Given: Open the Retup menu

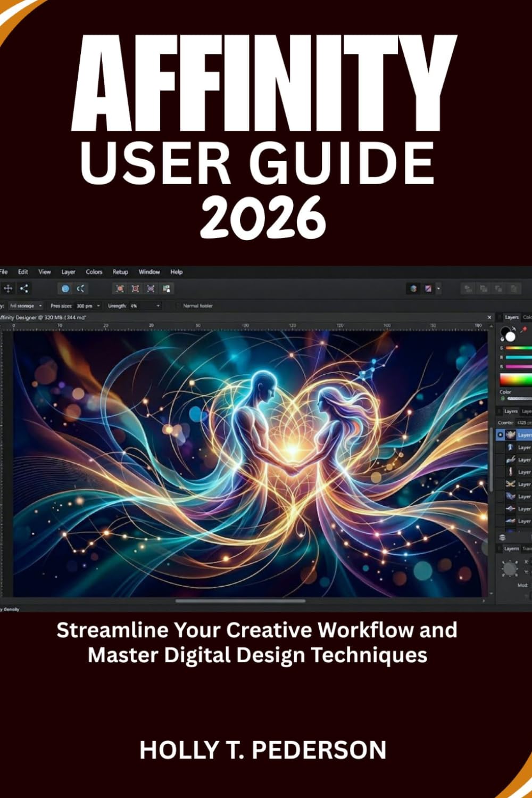Looking at the screenshot, I should tap(120, 272).
